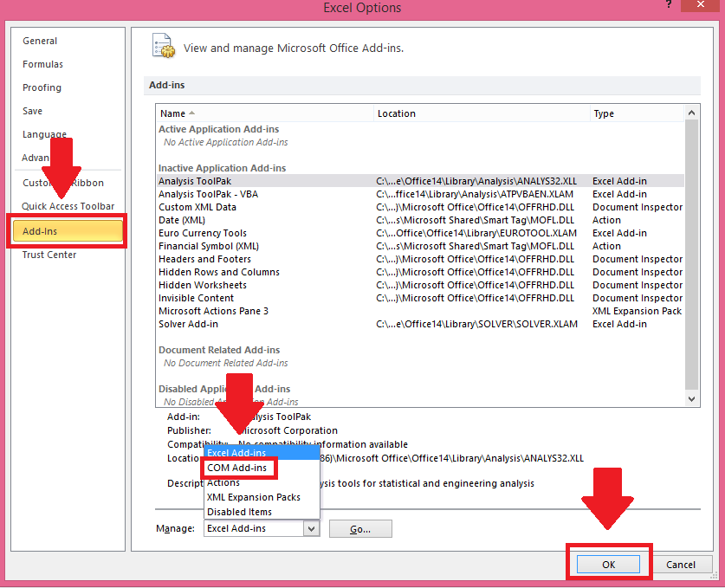Open Quick Access Toolbar settings

click(68, 206)
